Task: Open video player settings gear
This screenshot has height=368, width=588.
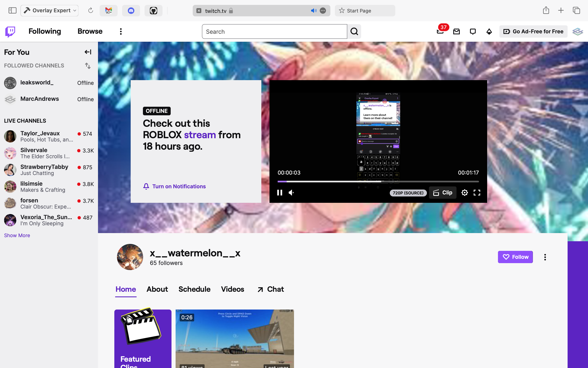Action: [464, 193]
